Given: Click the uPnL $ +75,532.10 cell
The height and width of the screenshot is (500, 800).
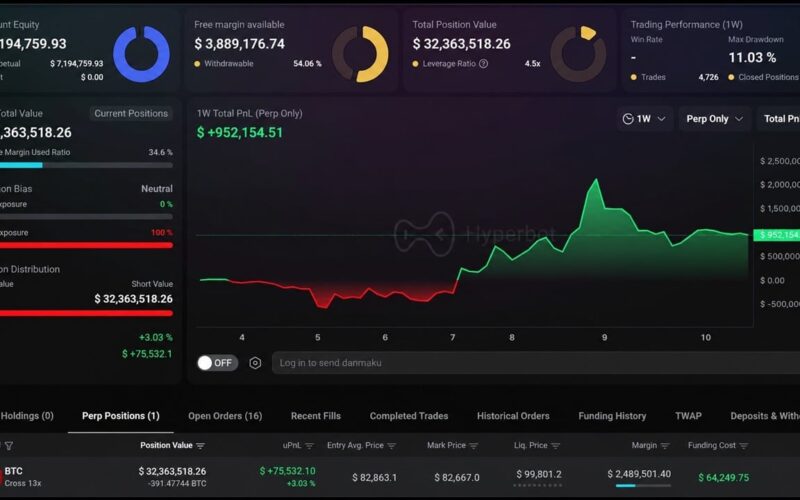Looking at the screenshot, I should [x=287, y=471].
